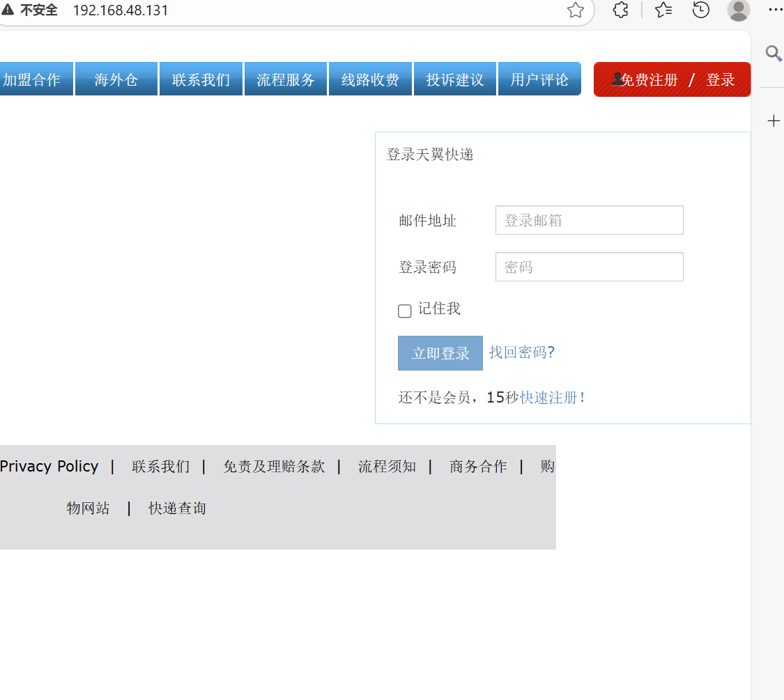784x700 pixels.
Task: Open Privacy Policy footer link
Action: [x=49, y=466]
